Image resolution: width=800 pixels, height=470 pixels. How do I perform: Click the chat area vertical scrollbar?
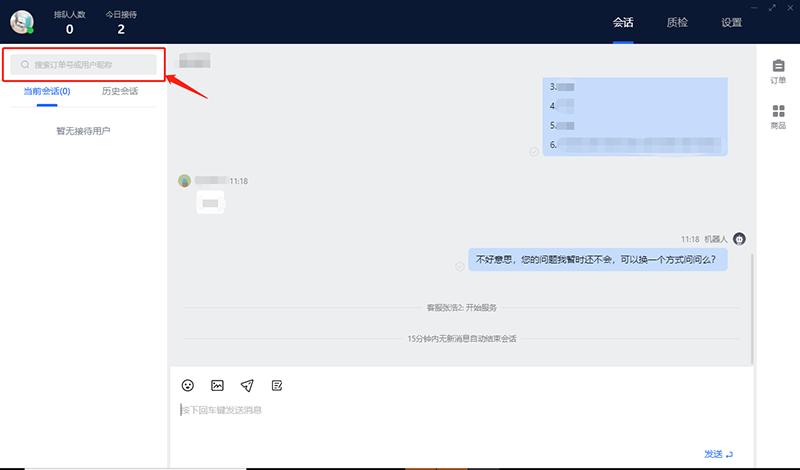click(x=751, y=308)
